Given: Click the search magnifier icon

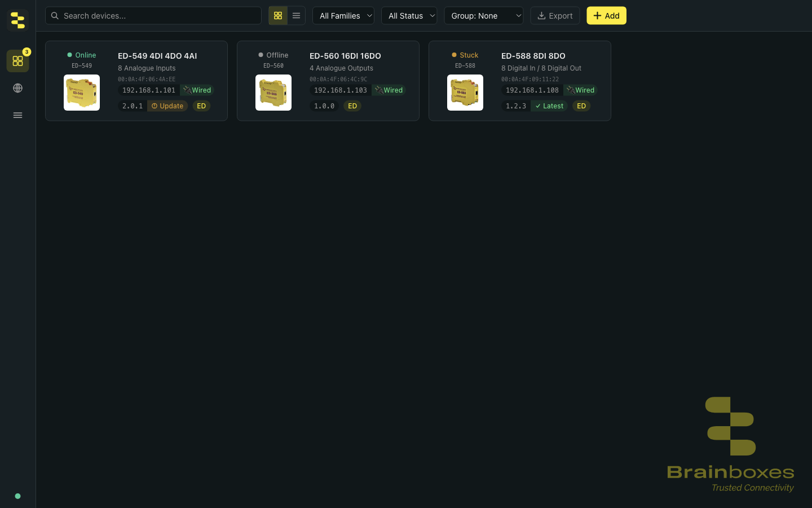Looking at the screenshot, I should point(55,16).
